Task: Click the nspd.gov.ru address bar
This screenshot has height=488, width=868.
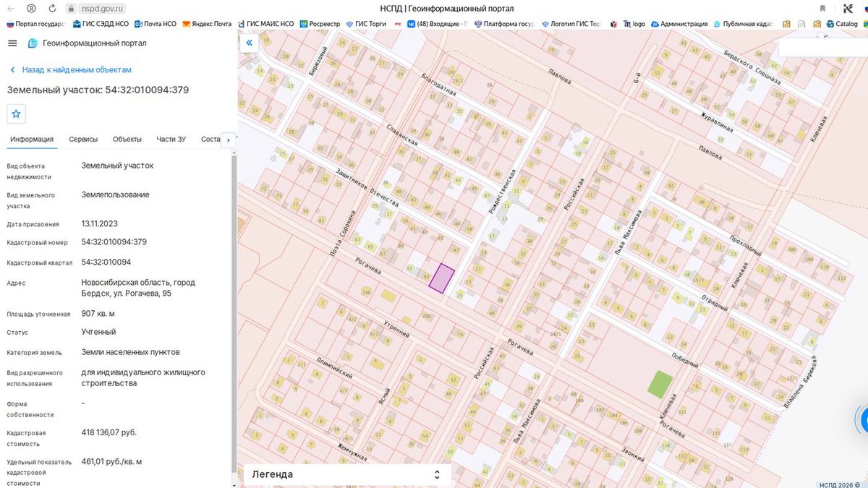Action: point(103,9)
